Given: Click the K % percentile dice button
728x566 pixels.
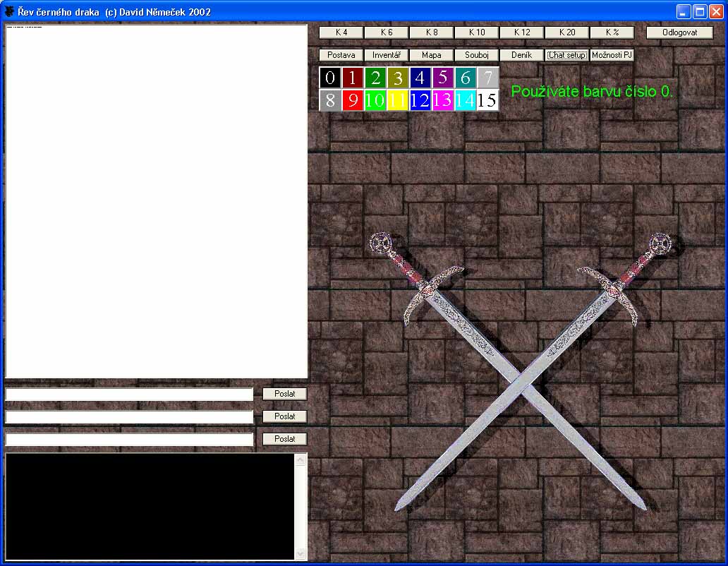Looking at the screenshot, I should (612, 32).
